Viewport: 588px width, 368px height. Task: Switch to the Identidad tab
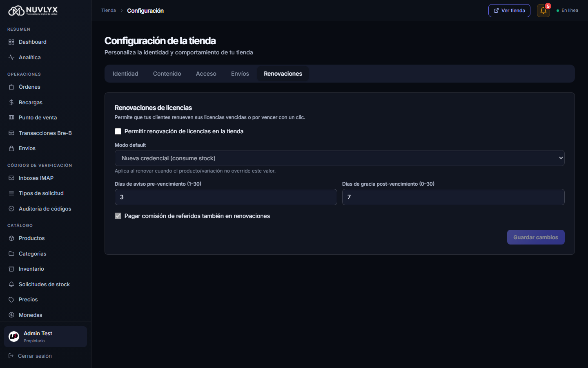coord(125,74)
